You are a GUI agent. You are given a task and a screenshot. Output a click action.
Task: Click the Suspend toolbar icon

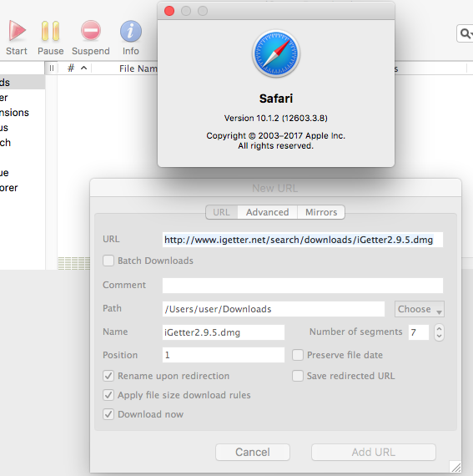[91, 31]
